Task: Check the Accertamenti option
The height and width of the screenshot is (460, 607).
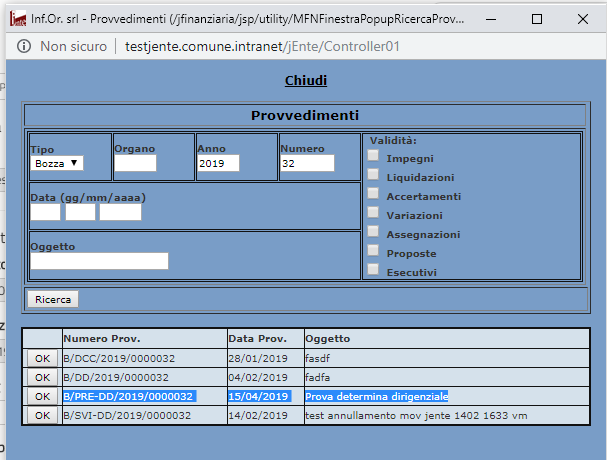Action: click(x=373, y=194)
